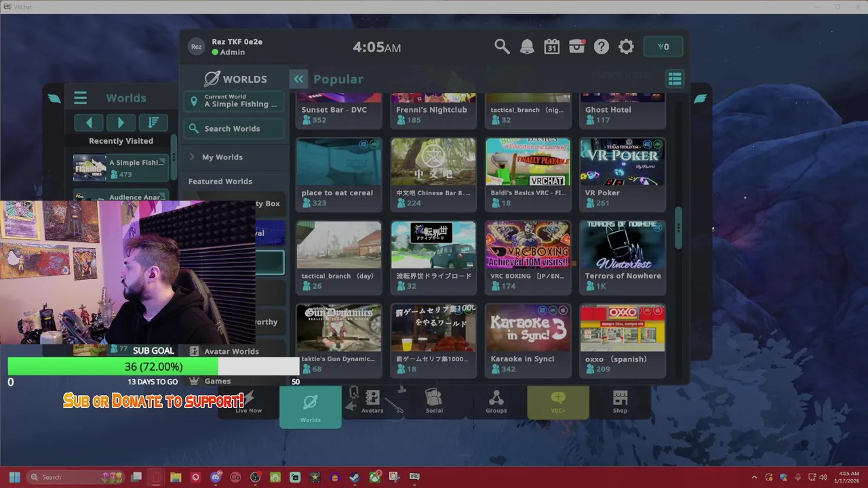Click the right wing feather icon

[701, 98]
